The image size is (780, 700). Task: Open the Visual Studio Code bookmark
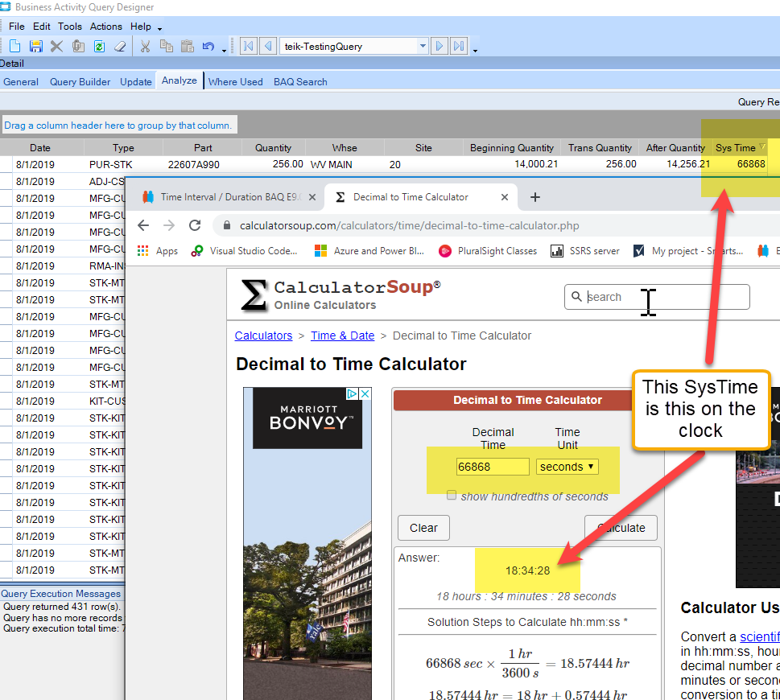click(244, 251)
